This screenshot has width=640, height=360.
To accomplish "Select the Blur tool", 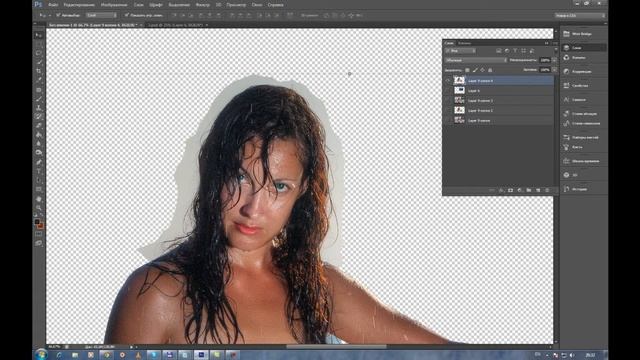I will point(38,144).
